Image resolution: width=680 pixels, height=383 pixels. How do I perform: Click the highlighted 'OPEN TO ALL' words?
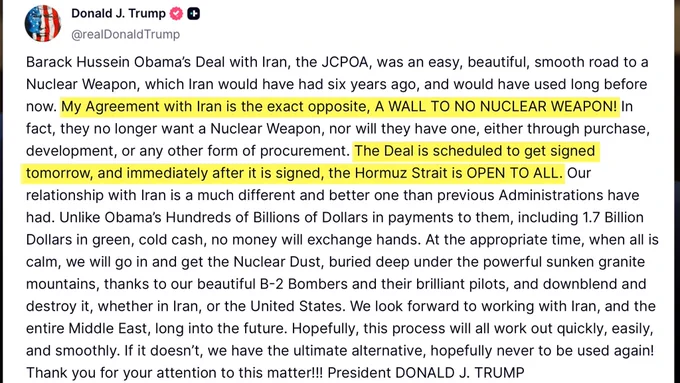(x=514, y=173)
